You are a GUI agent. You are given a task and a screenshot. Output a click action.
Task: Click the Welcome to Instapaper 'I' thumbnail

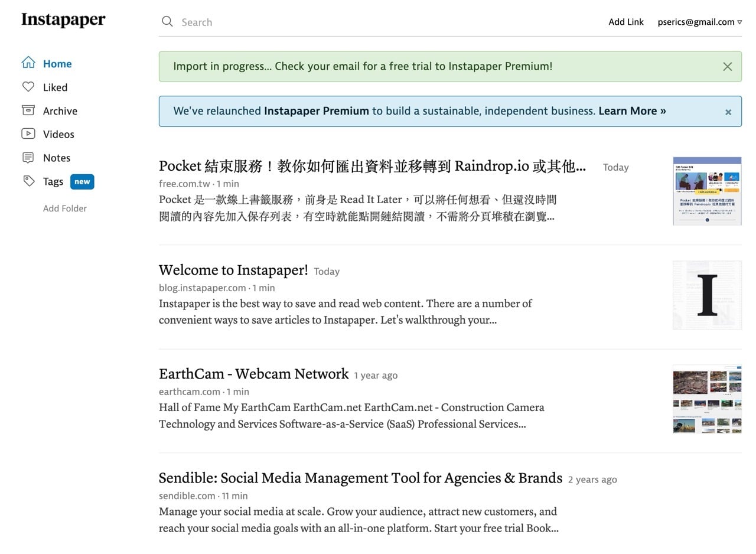pos(707,295)
